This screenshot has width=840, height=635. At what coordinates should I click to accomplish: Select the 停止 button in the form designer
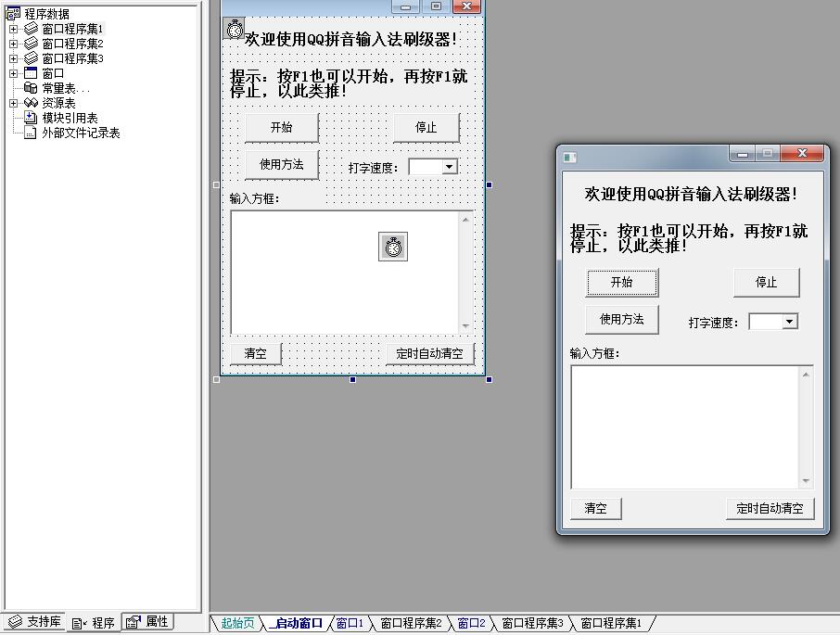tap(426, 127)
